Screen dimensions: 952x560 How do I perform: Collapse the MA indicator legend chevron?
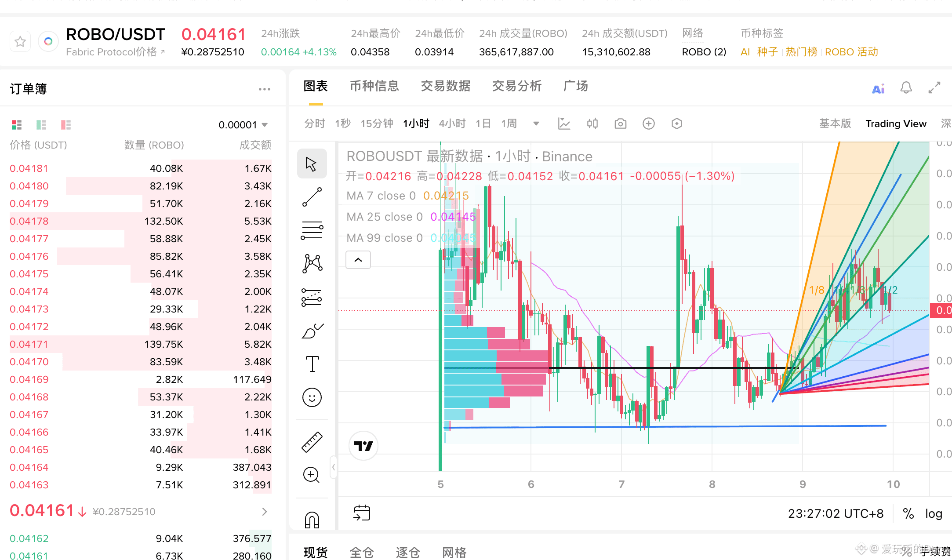pos(358,260)
